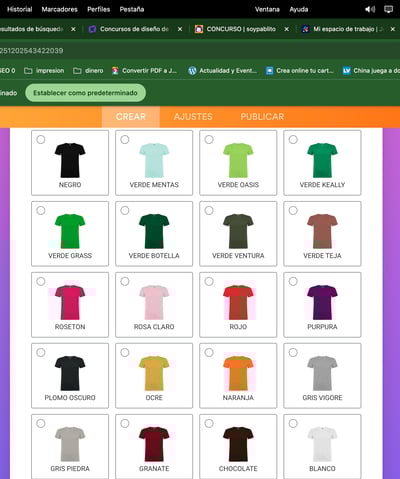Viewport: 400px width, 479px height.
Task: Select the ROSETON radio button
Action: pyautogui.click(x=41, y=281)
